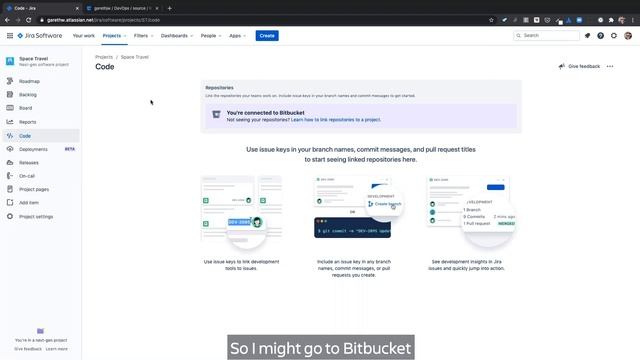Click the Give feedback button
Viewport: 640px width, 360px height.
tap(579, 66)
